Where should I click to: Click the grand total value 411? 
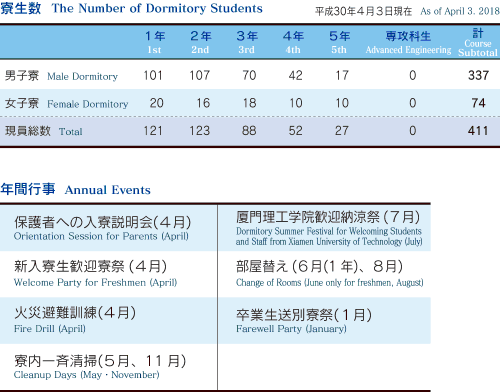pos(478,131)
